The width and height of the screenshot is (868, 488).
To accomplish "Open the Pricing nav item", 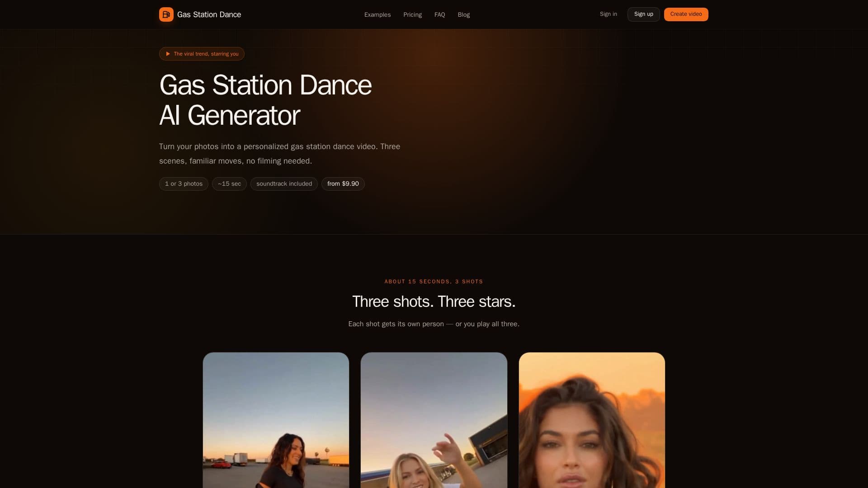I will point(412,14).
